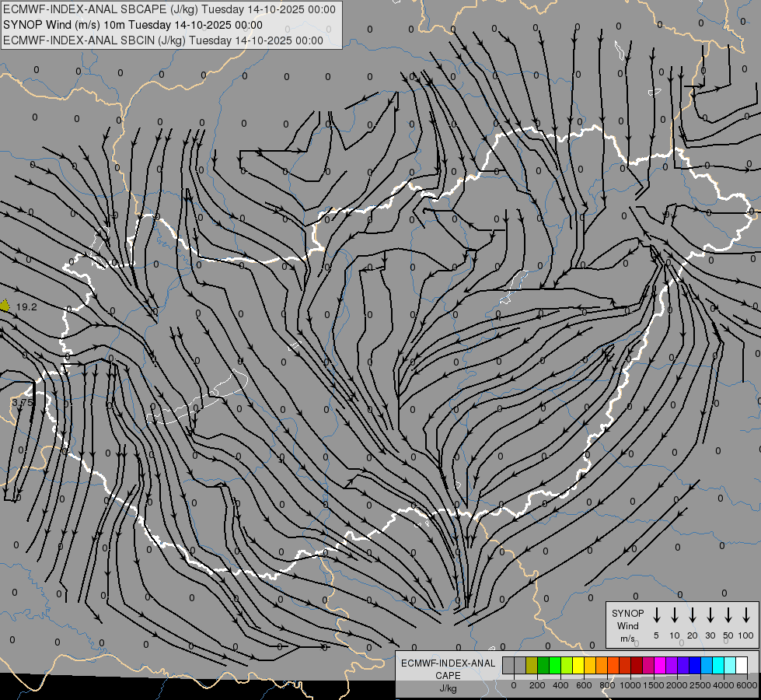
Task: Click the 6000 tick label on the CAPE scale
Action: click(x=746, y=685)
